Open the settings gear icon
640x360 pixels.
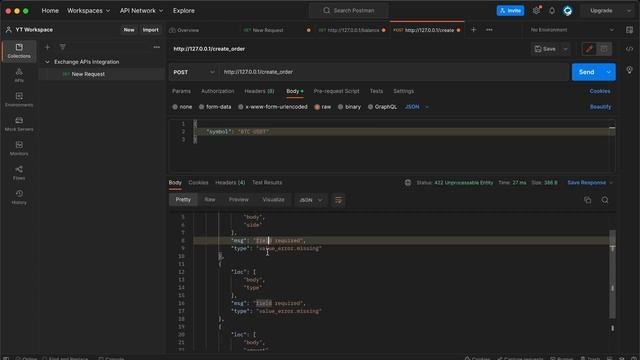tap(536, 11)
